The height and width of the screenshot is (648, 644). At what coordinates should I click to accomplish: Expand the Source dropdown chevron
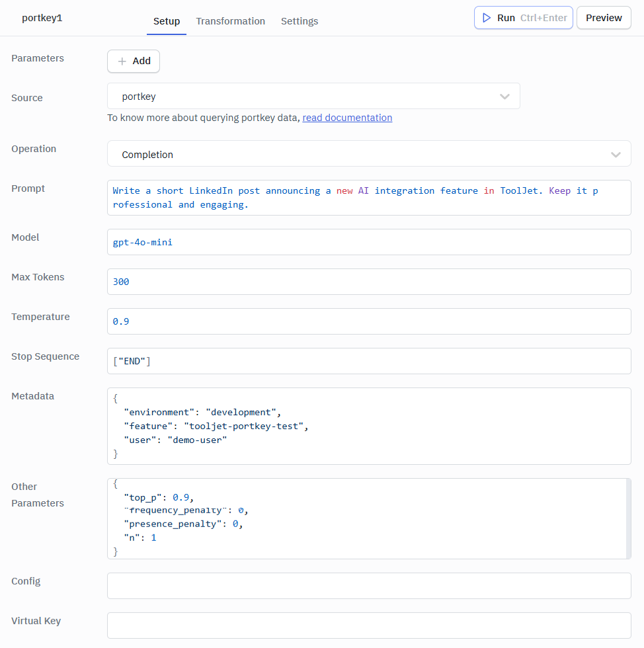point(504,97)
